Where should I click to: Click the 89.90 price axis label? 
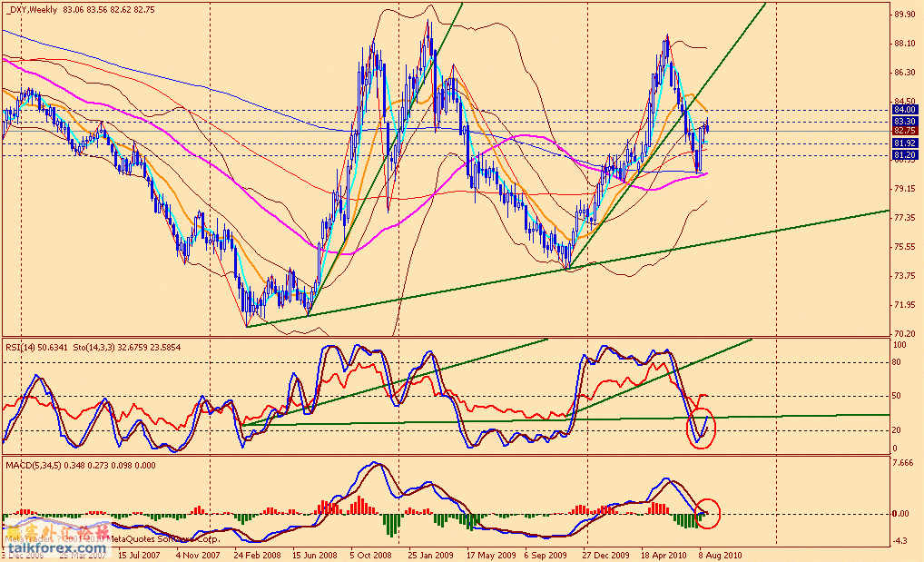tap(904, 14)
